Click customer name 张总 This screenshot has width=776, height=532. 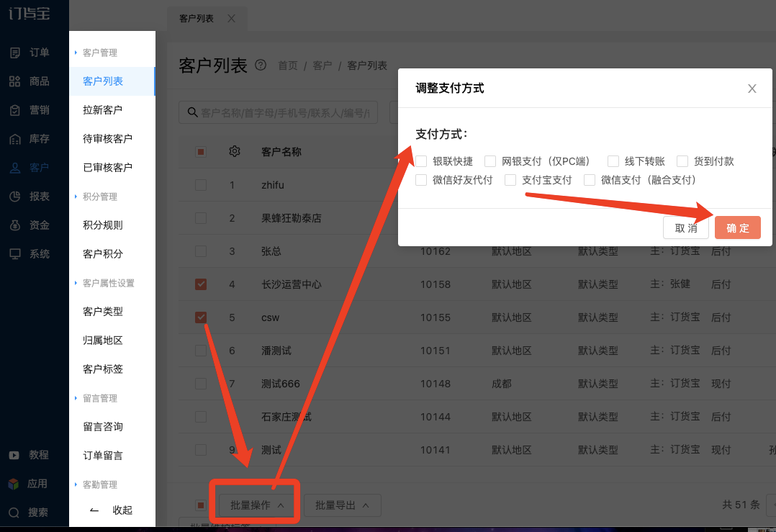point(271,251)
